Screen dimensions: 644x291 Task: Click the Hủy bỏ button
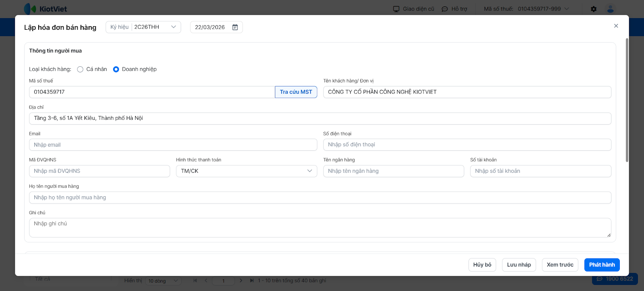point(482,265)
